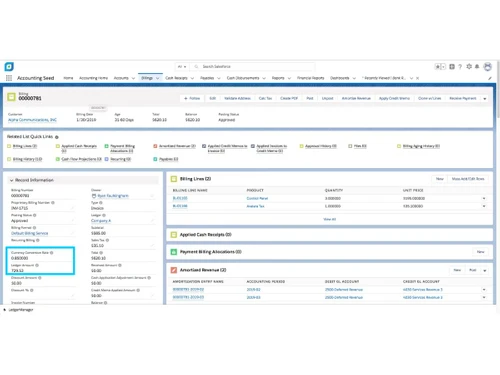
Task: Click the Accounting Seed app logo
Action: (9, 67)
